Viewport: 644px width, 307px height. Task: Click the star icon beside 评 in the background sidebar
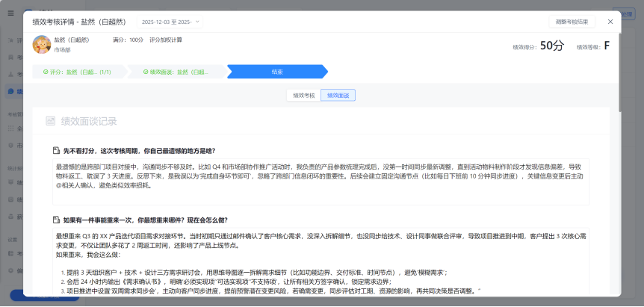(x=10, y=40)
